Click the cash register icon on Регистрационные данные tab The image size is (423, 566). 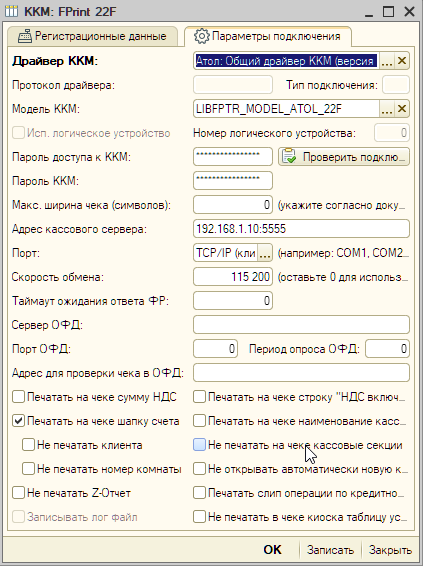[x=25, y=36]
